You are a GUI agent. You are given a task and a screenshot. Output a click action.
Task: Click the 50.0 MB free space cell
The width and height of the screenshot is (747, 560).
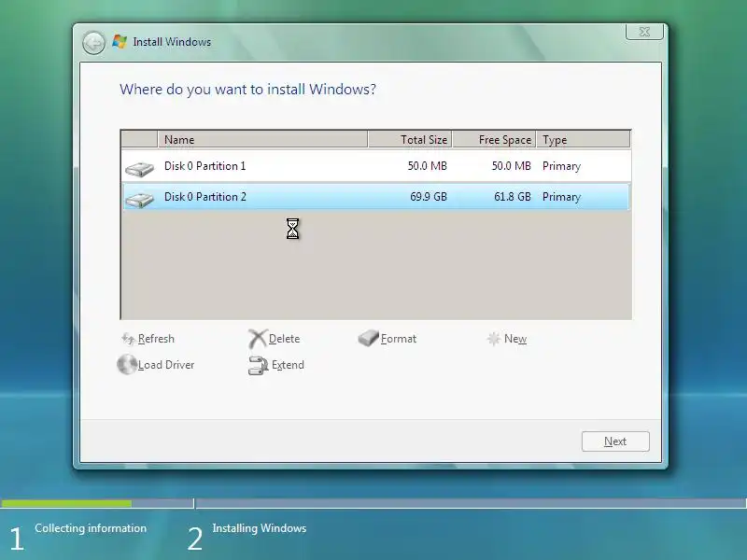pyautogui.click(x=511, y=166)
